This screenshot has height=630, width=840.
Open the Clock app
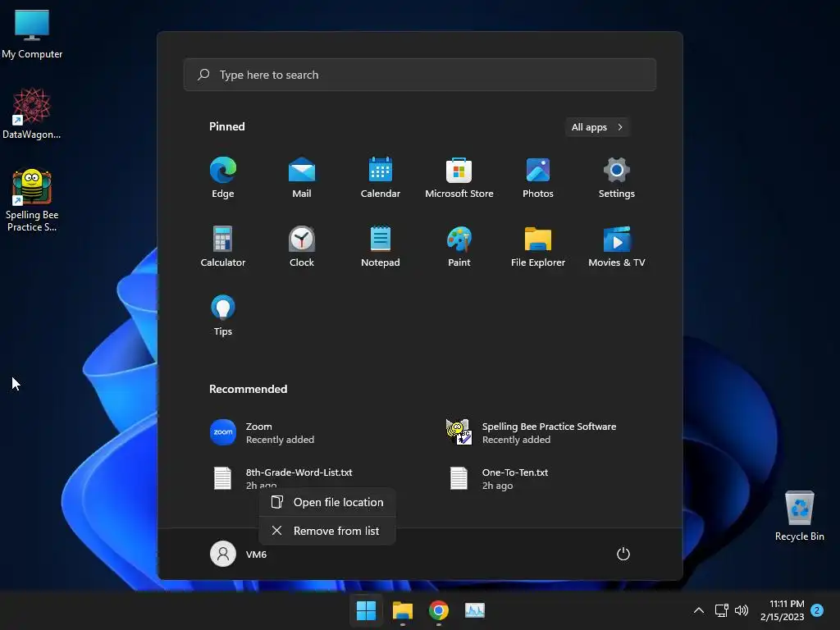tap(302, 246)
